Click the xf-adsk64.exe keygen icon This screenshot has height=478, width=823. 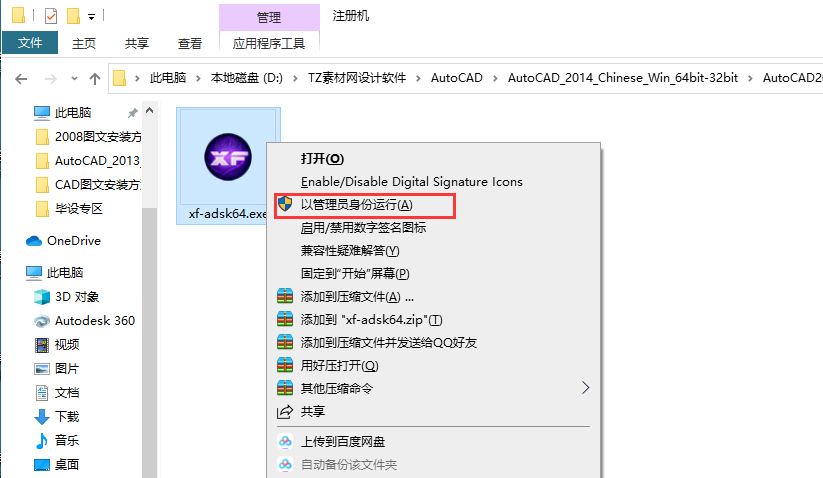point(228,157)
